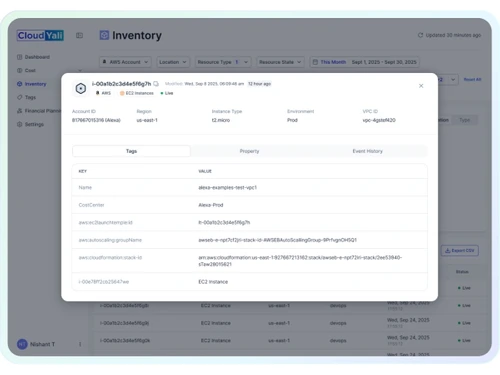Expand the Cost sidebar chevron
Viewport: 500px width, 375px height.
point(80,70)
